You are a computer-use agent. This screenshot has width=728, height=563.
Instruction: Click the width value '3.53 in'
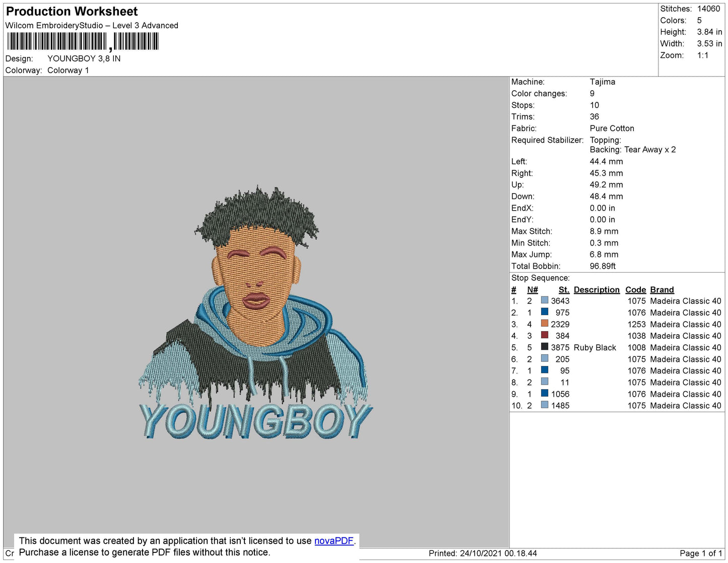pyautogui.click(x=709, y=43)
